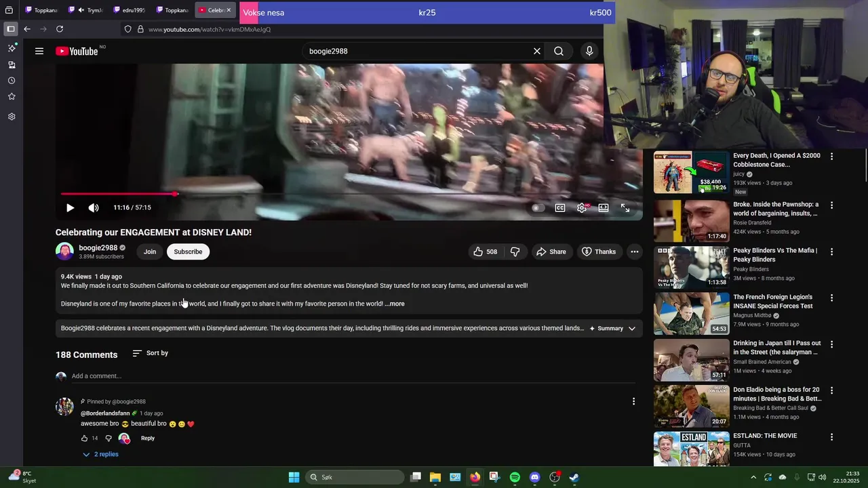Switch to the muted TrymJc tab

pos(87,10)
